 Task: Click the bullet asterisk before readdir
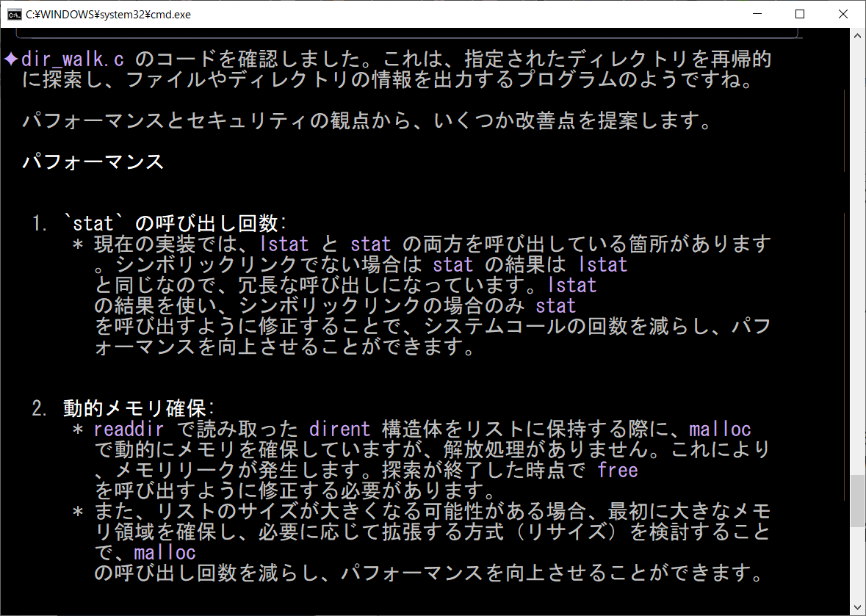pos(78,430)
